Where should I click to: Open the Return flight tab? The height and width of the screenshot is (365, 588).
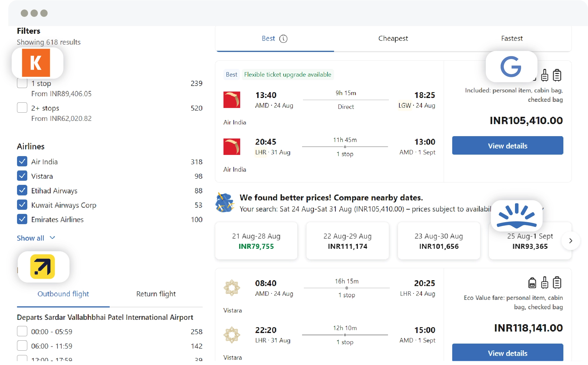[156, 294]
